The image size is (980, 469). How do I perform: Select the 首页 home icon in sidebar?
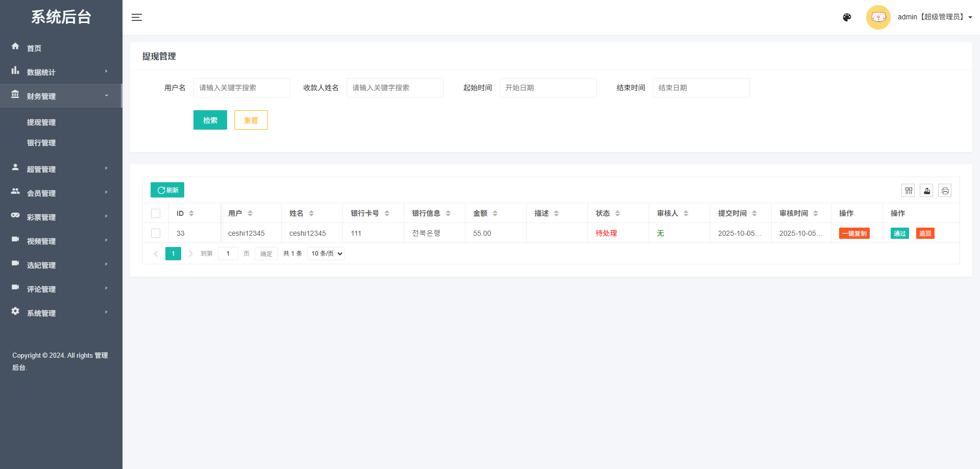tap(15, 47)
